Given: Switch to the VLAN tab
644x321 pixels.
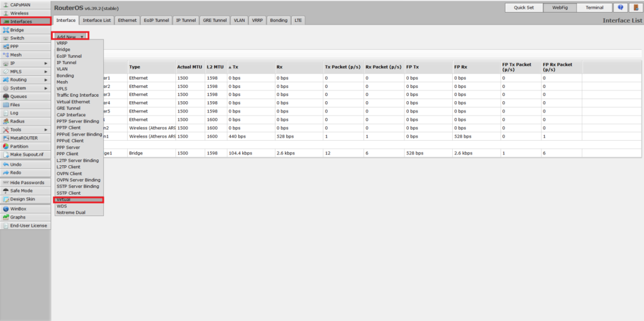Looking at the screenshot, I should point(240,20).
